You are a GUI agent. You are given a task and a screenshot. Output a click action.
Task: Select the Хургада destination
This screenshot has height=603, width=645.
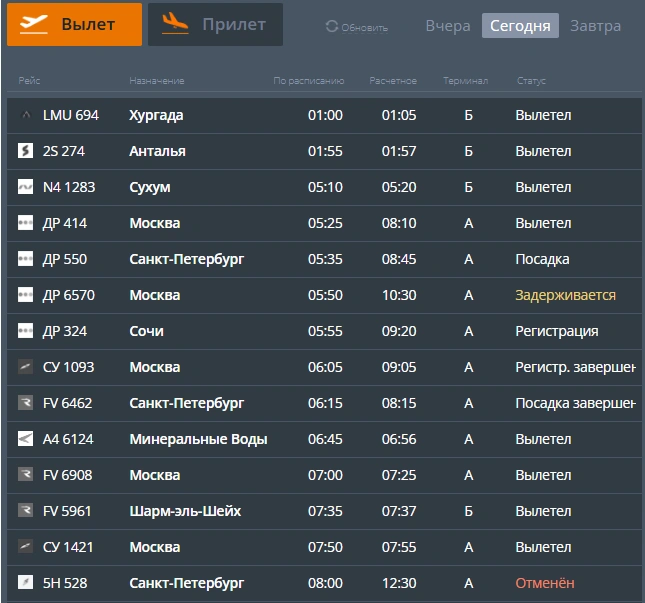click(x=156, y=116)
